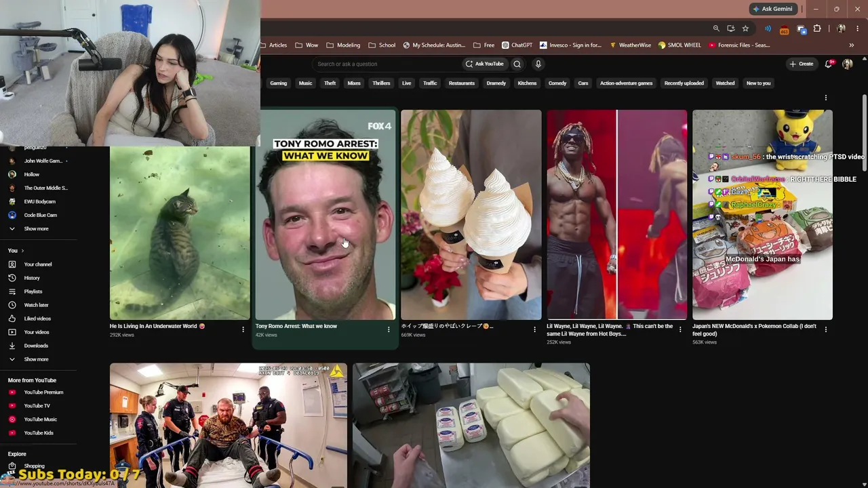Click the install app icon in address bar

(x=730, y=28)
